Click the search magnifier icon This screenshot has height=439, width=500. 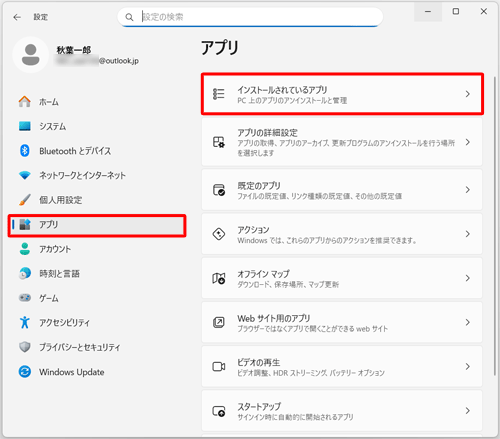(x=129, y=17)
